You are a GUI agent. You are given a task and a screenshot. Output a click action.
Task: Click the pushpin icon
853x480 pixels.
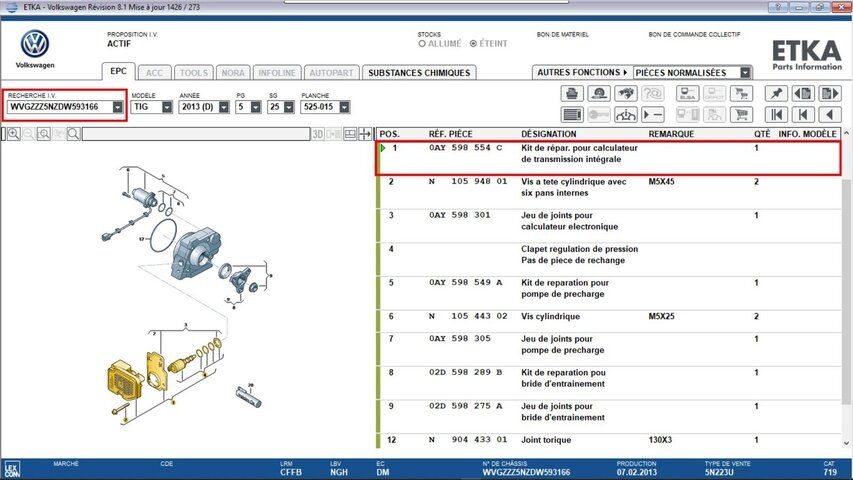[776, 94]
